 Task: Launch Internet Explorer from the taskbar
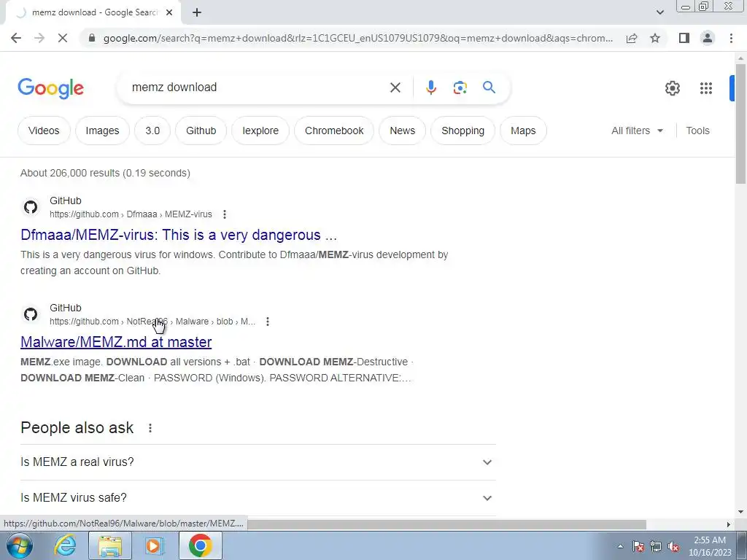click(x=65, y=545)
